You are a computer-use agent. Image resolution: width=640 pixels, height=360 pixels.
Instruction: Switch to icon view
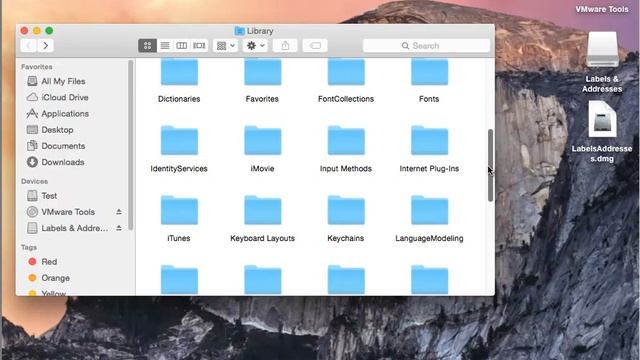pos(147,46)
